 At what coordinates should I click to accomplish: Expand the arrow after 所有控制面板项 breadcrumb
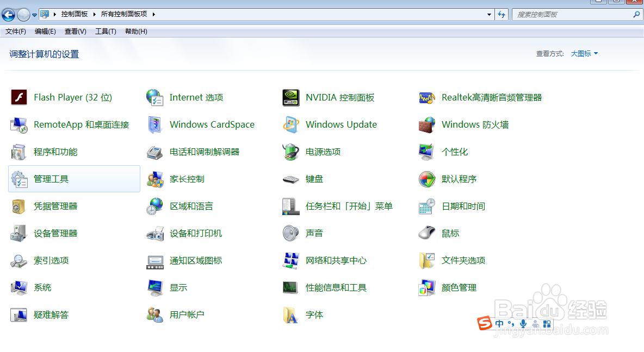click(153, 14)
